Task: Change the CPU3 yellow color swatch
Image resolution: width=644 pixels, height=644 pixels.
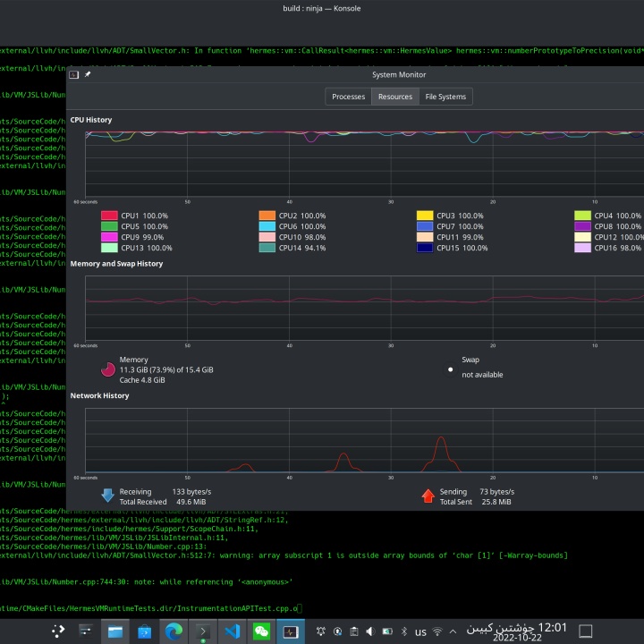Action: [425, 216]
